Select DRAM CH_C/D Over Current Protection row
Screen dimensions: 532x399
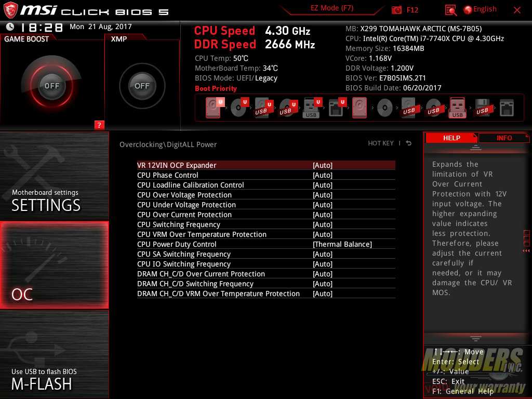[266, 274]
